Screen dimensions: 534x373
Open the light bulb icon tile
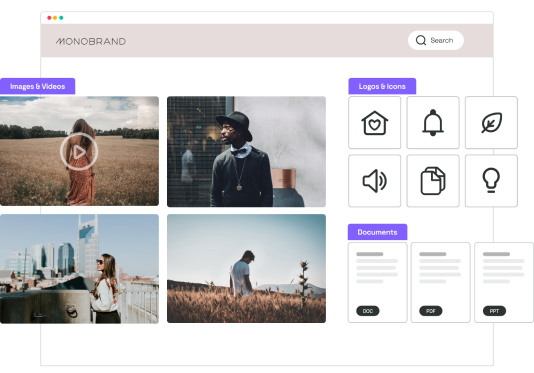click(x=491, y=181)
